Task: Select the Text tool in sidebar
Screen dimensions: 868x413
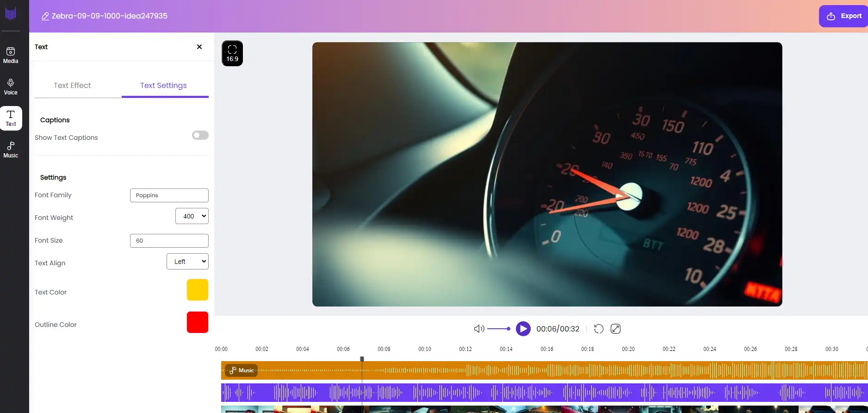Action: point(11,118)
